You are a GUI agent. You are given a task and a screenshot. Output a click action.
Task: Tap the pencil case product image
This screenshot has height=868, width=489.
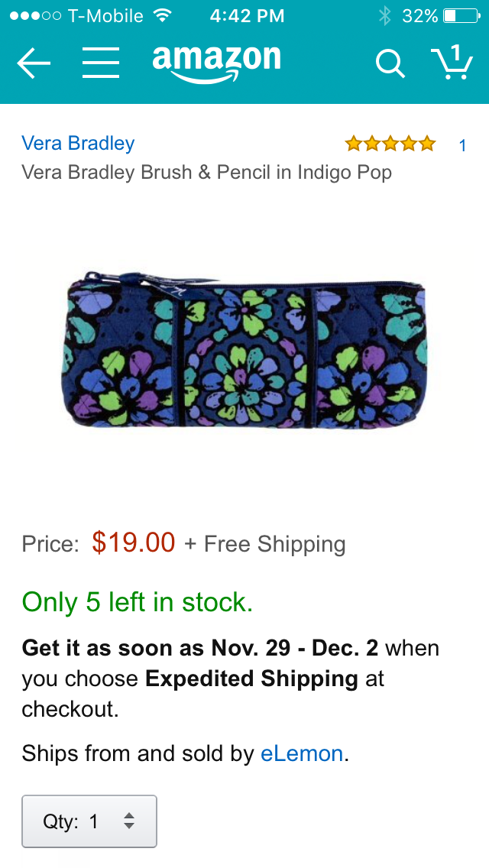coord(244,350)
